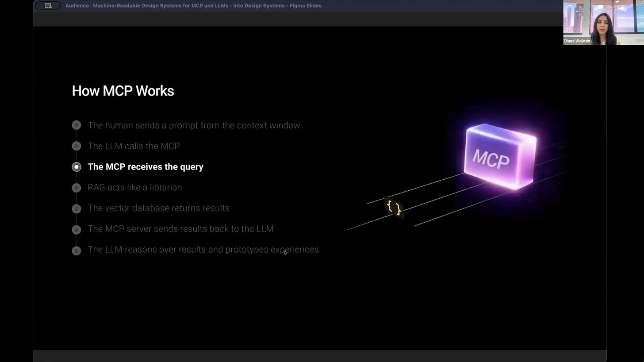Select the bullet beside 'The vector database returns results'
The image size is (644, 362).
coord(77,208)
